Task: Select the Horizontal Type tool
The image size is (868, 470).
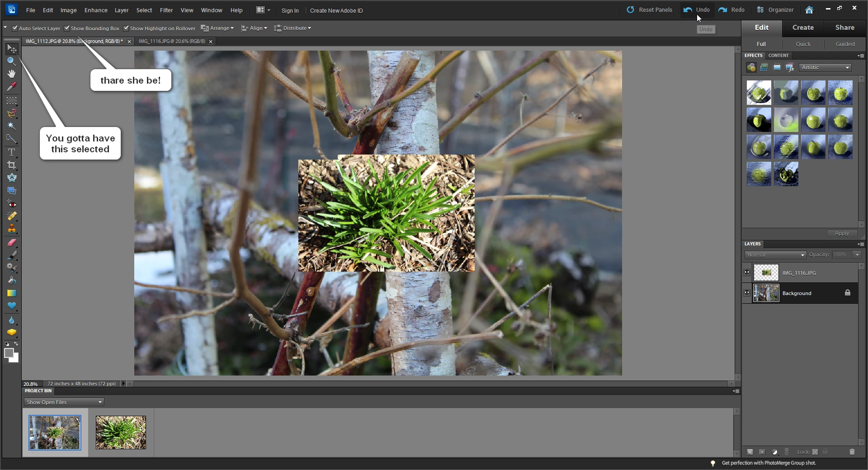Action: [12, 152]
